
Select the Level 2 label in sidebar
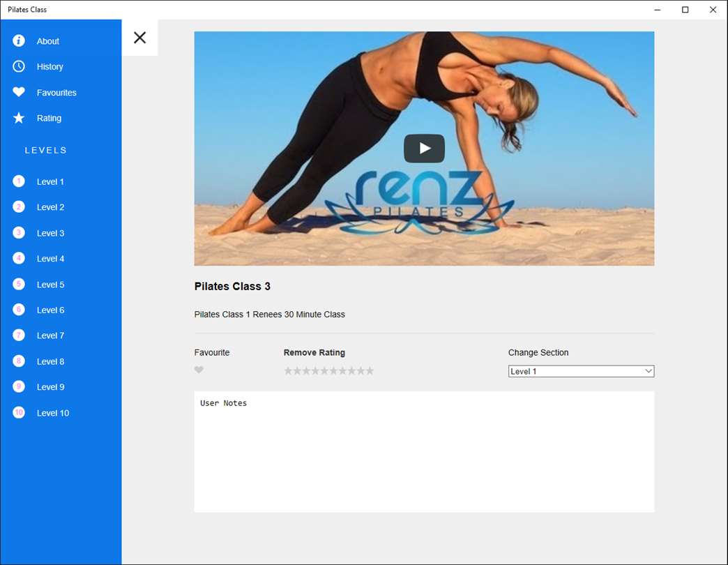click(51, 208)
